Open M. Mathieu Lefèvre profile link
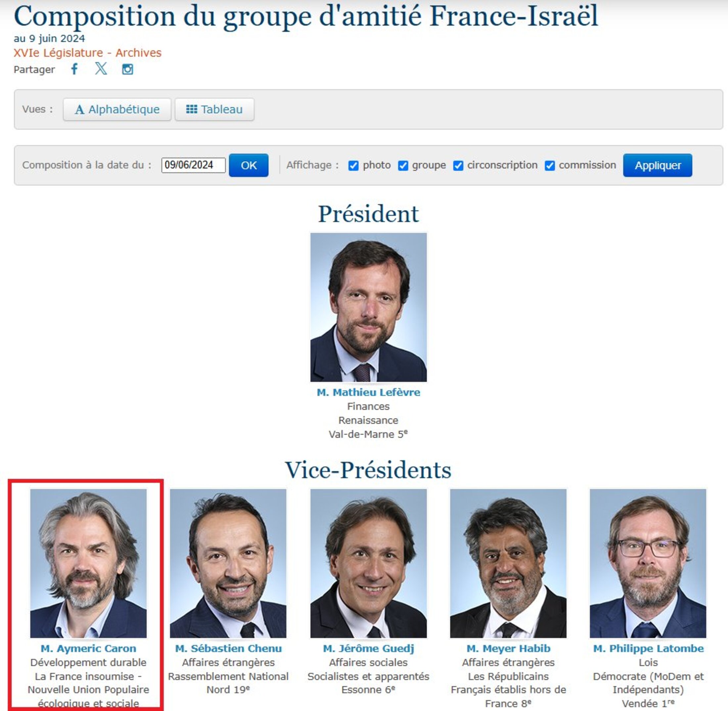This screenshot has width=728, height=711. [x=369, y=392]
